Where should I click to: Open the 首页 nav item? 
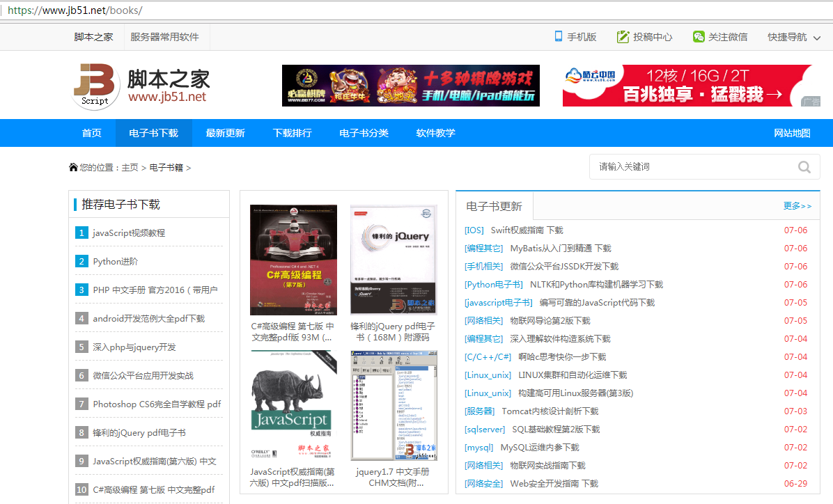(92, 133)
